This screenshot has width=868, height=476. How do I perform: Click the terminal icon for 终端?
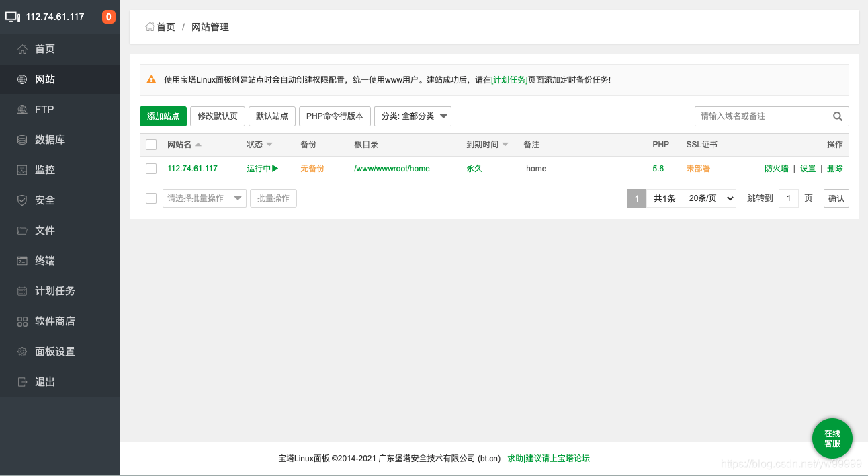click(x=22, y=261)
